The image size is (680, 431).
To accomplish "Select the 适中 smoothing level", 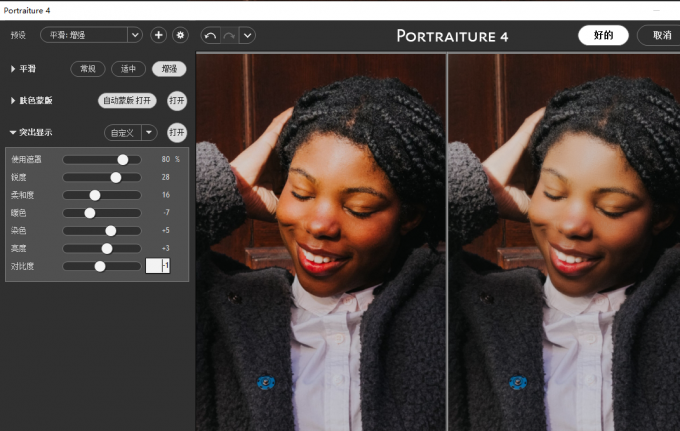I will 128,69.
